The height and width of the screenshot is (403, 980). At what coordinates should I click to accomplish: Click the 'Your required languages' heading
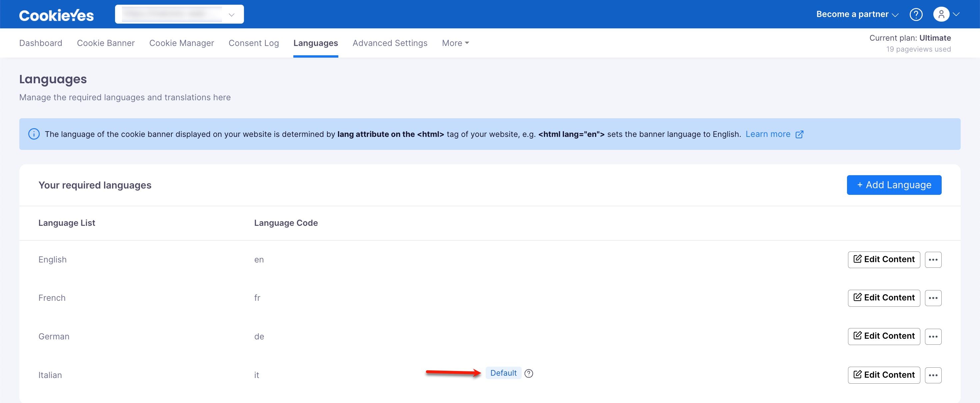point(95,185)
